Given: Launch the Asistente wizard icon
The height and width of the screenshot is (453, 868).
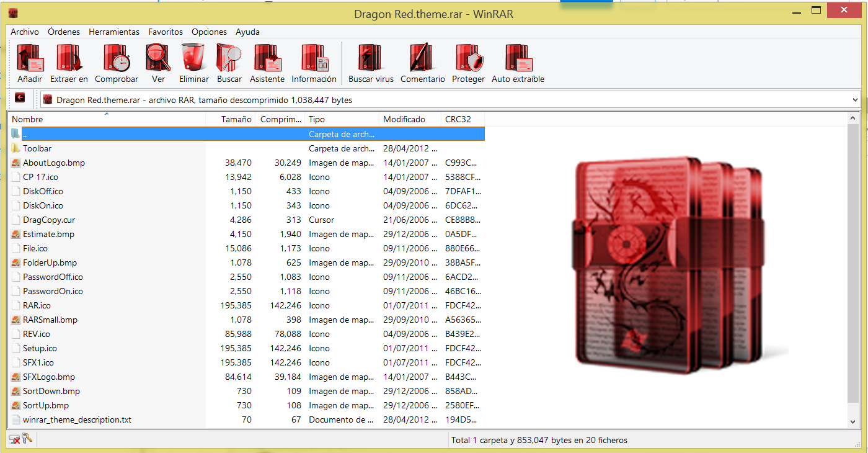Looking at the screenshot, I should pos(267,58).
